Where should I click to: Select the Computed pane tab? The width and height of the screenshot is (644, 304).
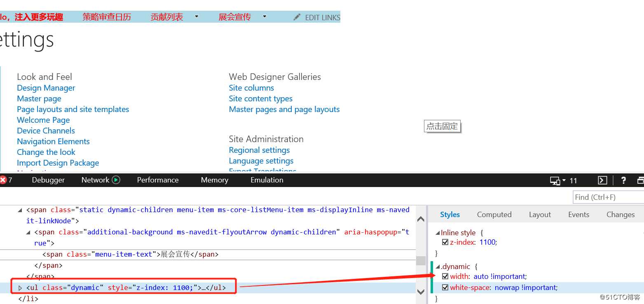point(494,215)
